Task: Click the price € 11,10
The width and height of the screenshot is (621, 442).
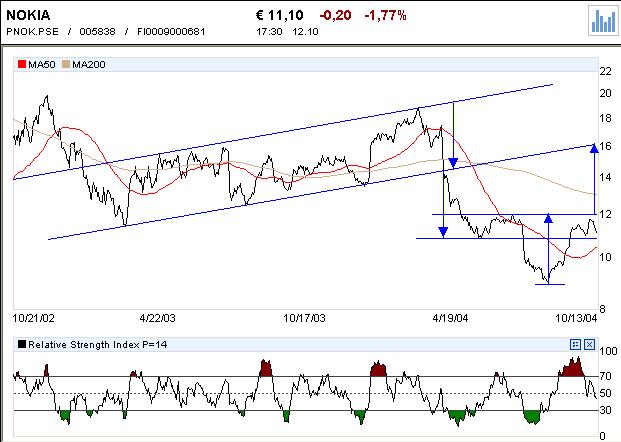Action: pyautogui.click(x=280, y=15)
